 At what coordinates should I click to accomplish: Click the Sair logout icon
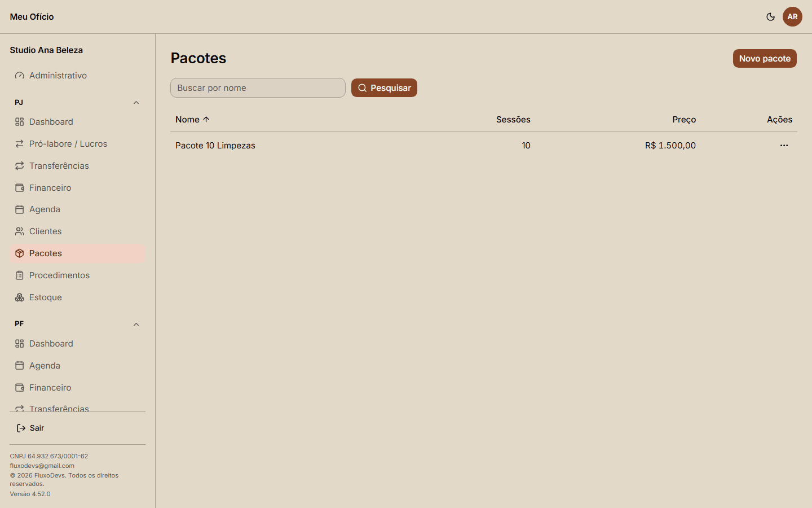tap(21, 428)
